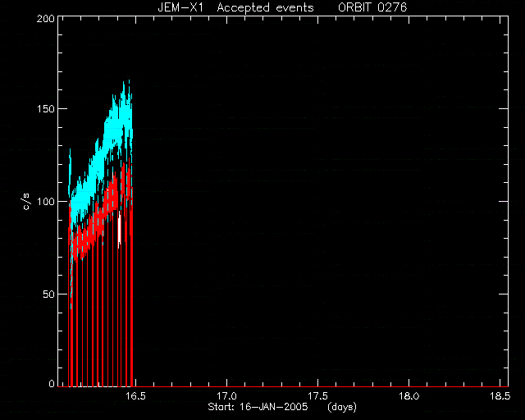525x420 pixels.
Task: Click the c/s y-axis unit label
Action: coord(27,201)
